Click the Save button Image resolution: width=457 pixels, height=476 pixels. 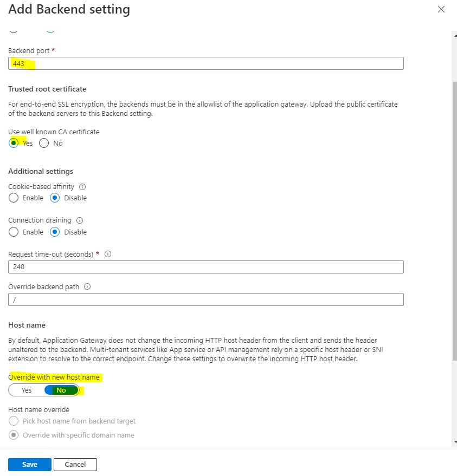pos(29,464)
